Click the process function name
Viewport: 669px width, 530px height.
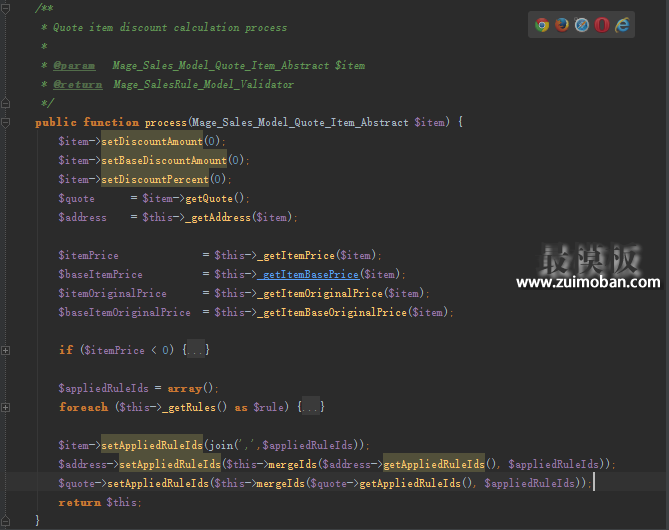[166, 123]
